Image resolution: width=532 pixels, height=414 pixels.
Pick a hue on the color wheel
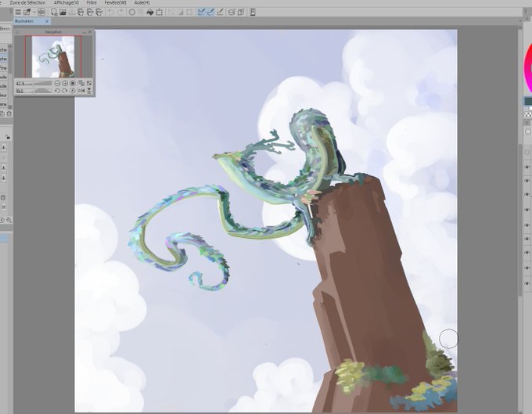pos(528,69)
